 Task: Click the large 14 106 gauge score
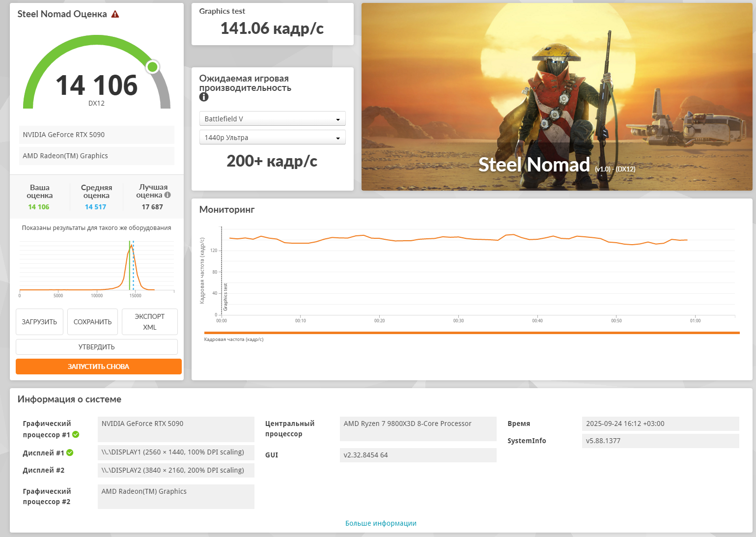click(97, 85)
